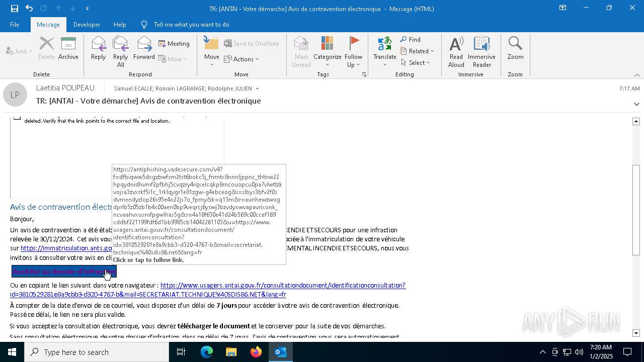
Task: Click the Undo arrow in title bar
Action: 29,8
